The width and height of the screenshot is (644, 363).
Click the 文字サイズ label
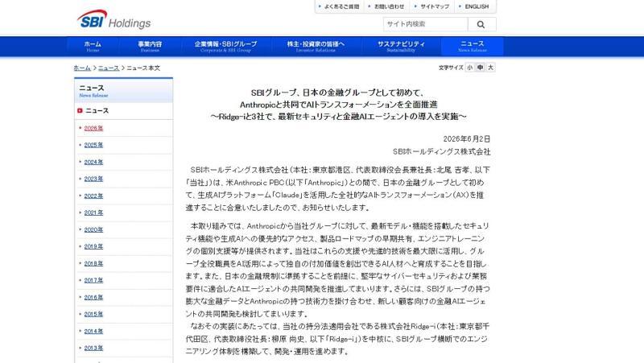[x=451, y=68]
